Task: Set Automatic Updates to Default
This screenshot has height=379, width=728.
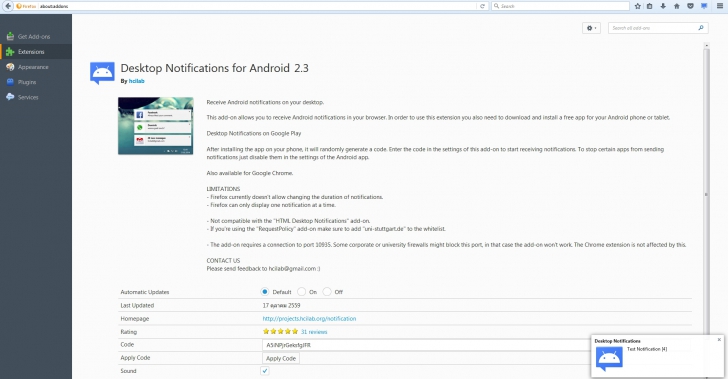Action: [265, 292]
